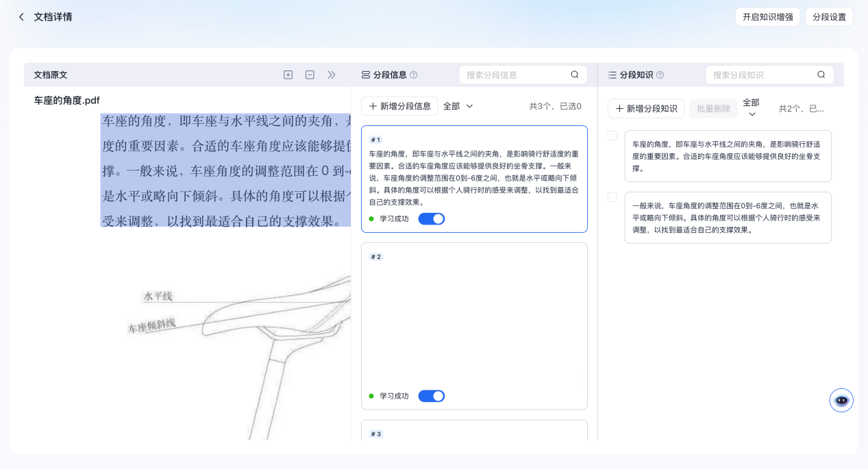Open the 全部 filter dropdown in 分段知识
Screen dimensions: 868x469
pyautogui.click(x=751, y=106)
